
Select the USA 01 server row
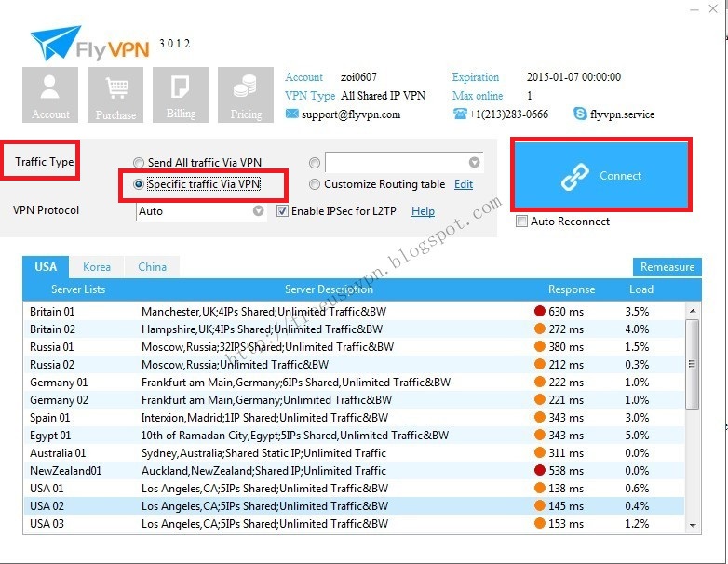(354, 488)
